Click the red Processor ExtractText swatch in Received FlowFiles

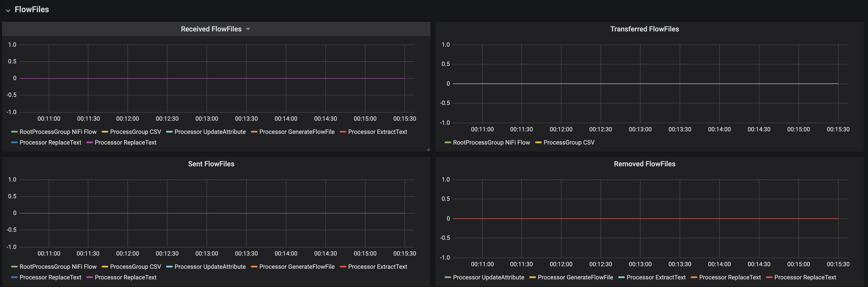(343, 132)
